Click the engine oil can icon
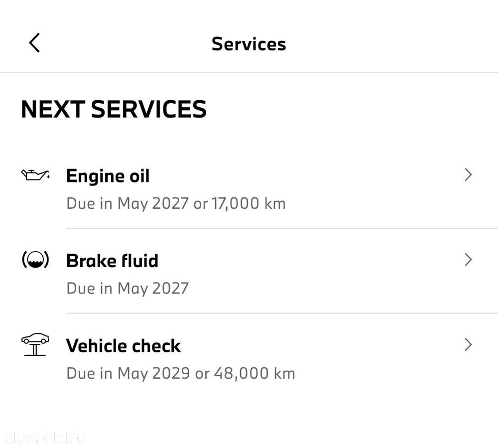Screen dimensions: 498x448 point(35,175)
